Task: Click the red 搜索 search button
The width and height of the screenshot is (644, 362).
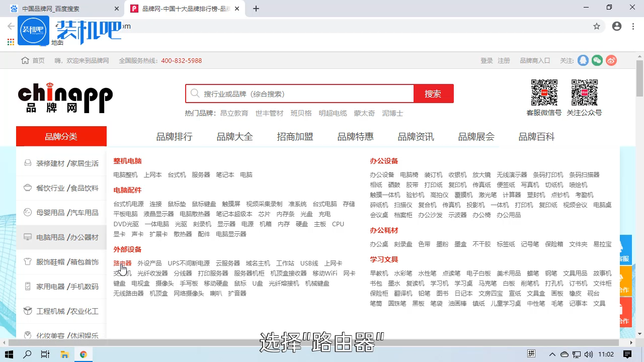Action: tap(433, 93)
